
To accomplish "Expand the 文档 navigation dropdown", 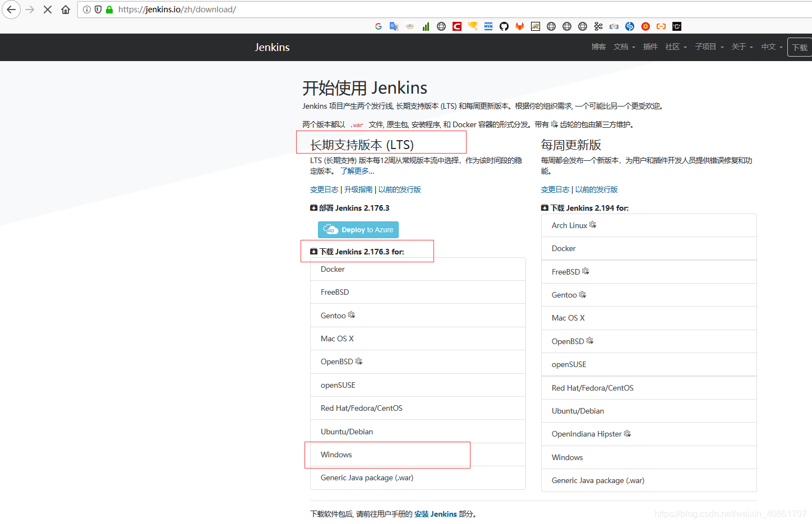I will (x=624, y=47).
